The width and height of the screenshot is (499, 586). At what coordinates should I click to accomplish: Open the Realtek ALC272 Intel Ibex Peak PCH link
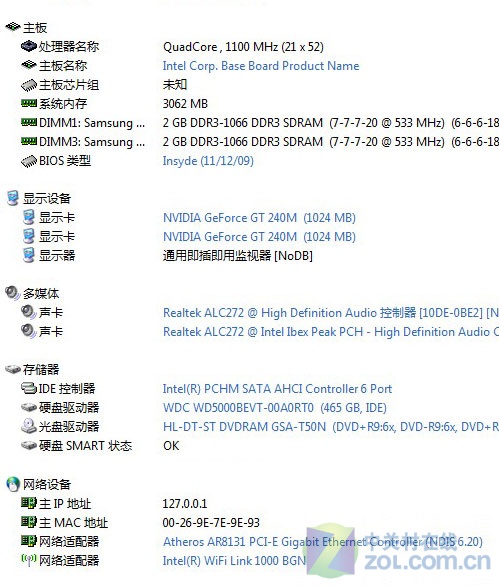click(x=331, y=332)
